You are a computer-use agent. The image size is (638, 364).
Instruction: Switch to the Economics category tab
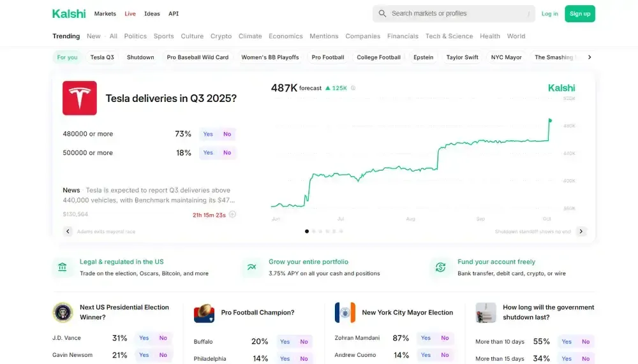[286, 36]
